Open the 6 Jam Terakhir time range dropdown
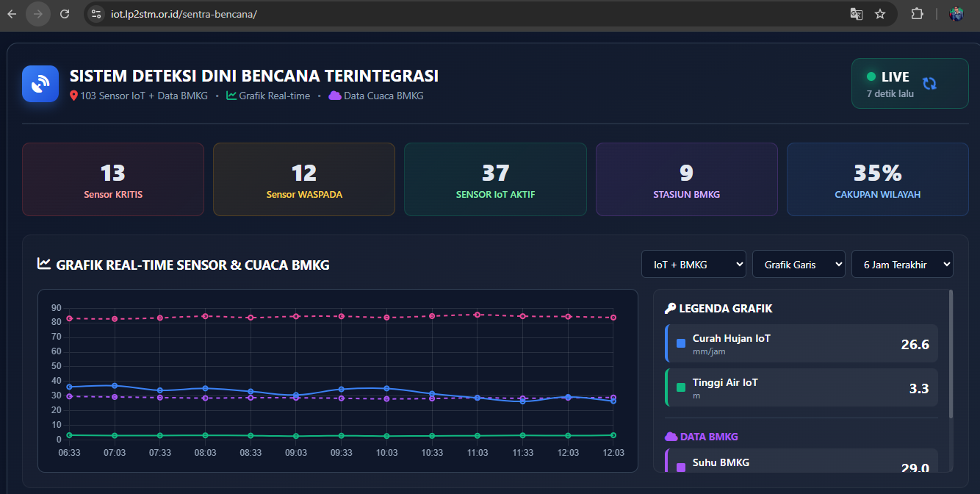This screenshot has width=980, height=494. click(x=902, y=263)
